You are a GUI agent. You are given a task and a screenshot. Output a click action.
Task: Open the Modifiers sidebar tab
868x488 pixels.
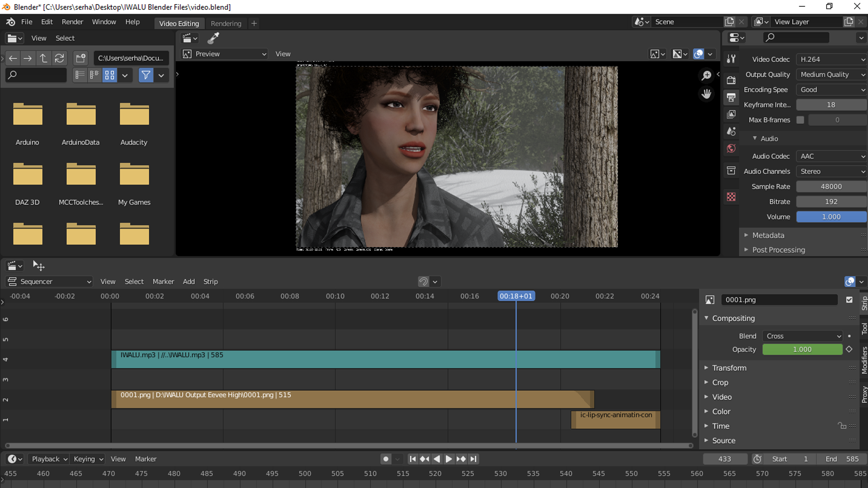coord(864,360)
